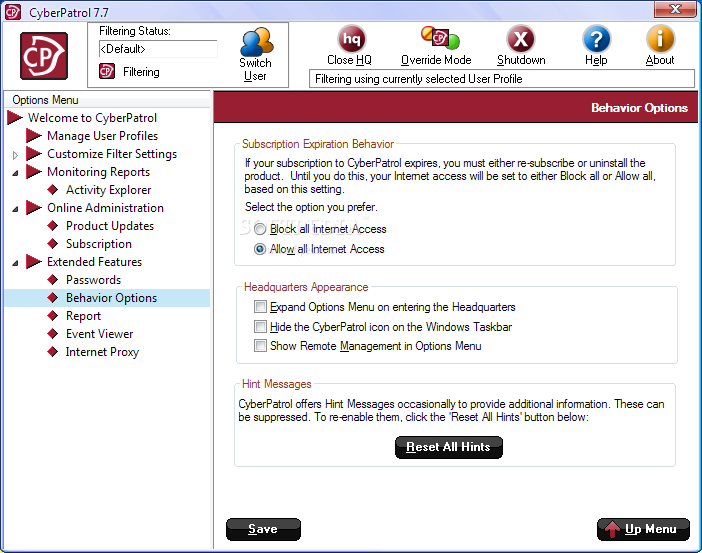The image size is (702, 553).
Task: Click the Up Menu button
Action: coord(643,529)
